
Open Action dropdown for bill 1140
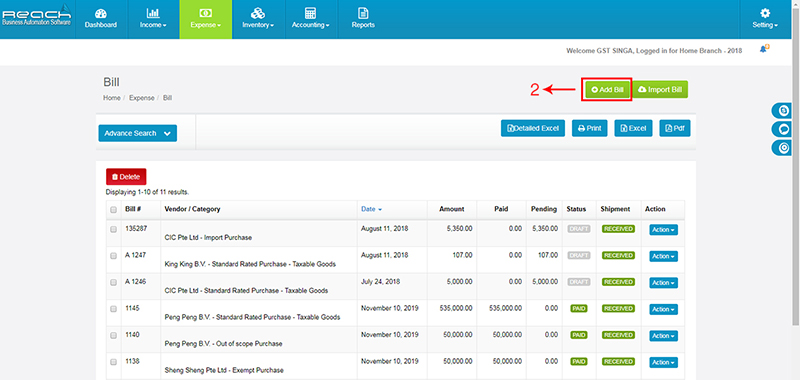[663, 336]
